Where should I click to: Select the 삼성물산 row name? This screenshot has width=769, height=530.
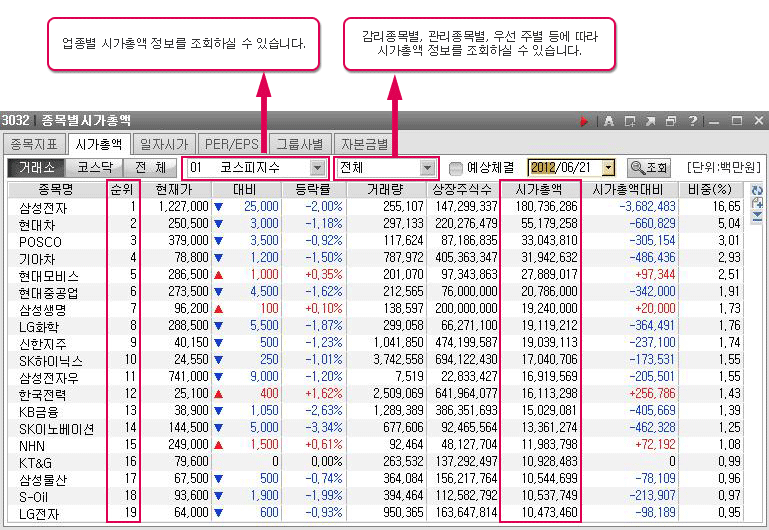point(43,480)
